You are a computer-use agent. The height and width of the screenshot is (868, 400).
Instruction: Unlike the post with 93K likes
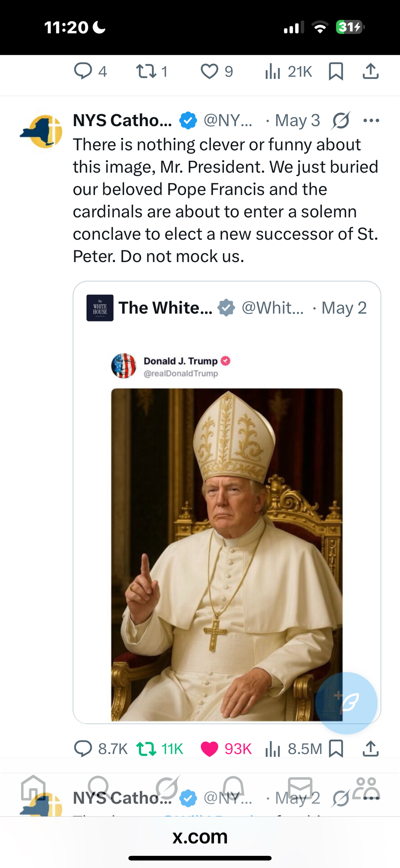tap(209, 749)
